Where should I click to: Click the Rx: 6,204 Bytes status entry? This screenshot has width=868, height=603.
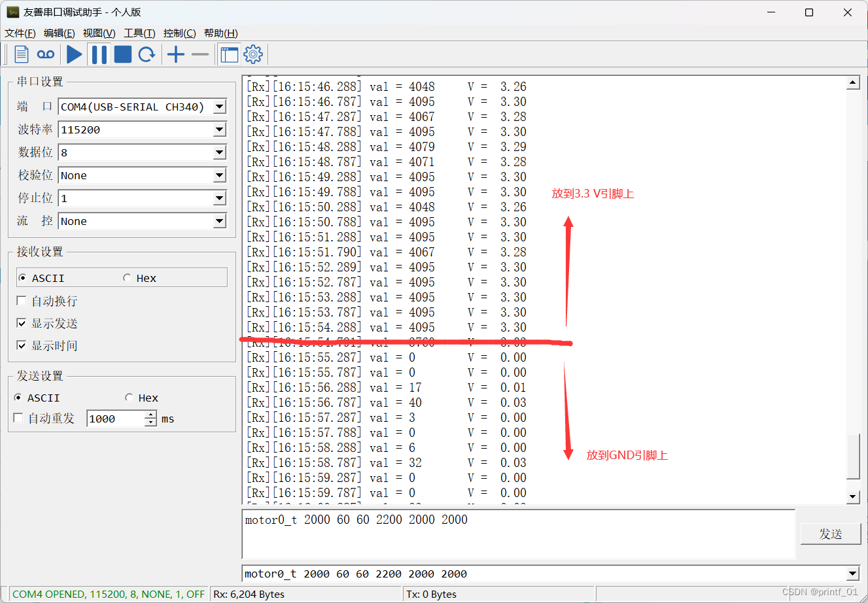pos(249,594)
